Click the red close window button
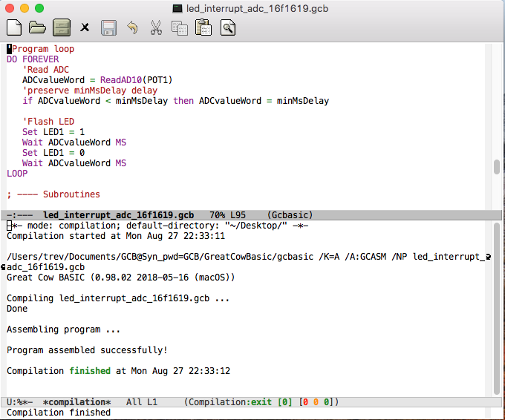505x420 pixels. coord(10,8)
